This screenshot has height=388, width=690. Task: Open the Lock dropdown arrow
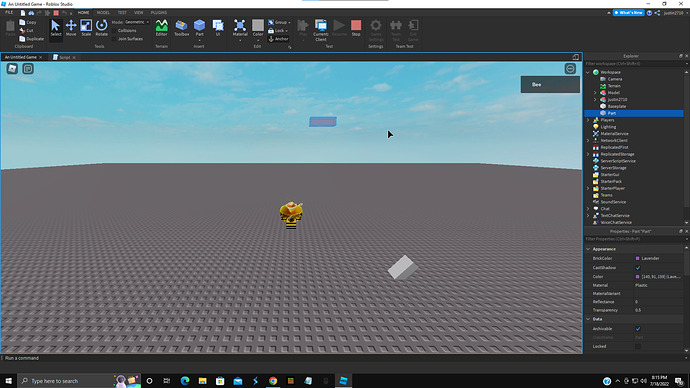(x=286, y=31)
